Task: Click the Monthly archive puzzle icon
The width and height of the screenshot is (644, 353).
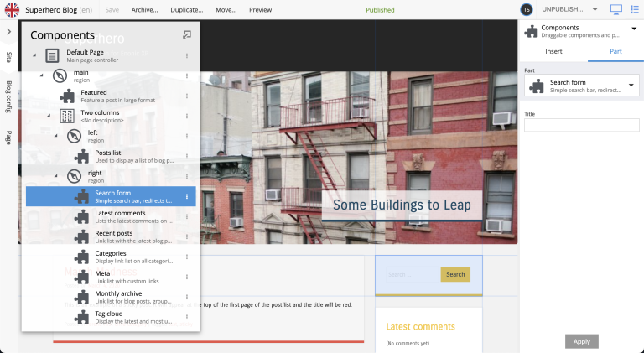Action: [x=81, y=297]
